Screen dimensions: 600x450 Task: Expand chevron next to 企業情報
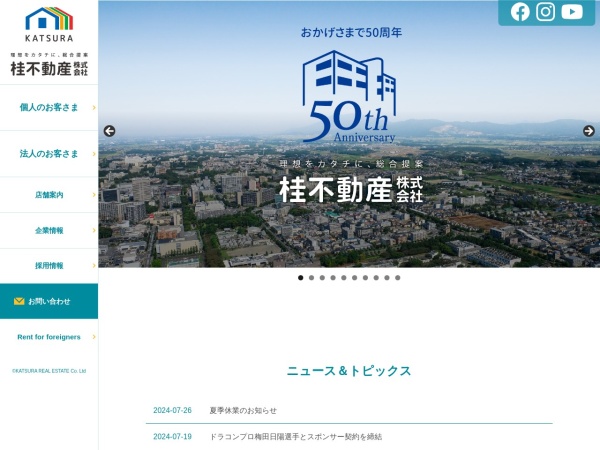[x=94, y=230]
